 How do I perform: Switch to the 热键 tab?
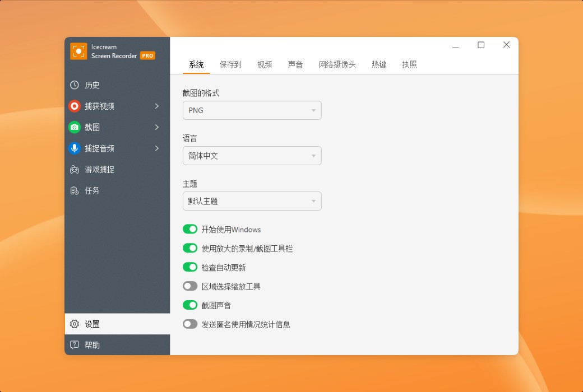coord(378,64)
